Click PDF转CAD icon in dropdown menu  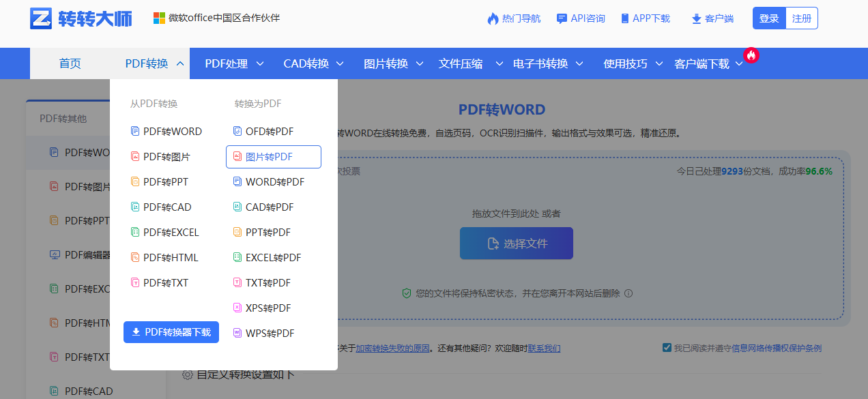[x=135, y=207]
